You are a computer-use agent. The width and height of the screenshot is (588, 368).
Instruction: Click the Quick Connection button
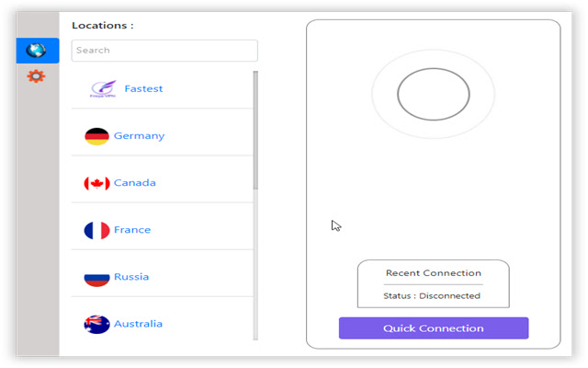[434, 328]
